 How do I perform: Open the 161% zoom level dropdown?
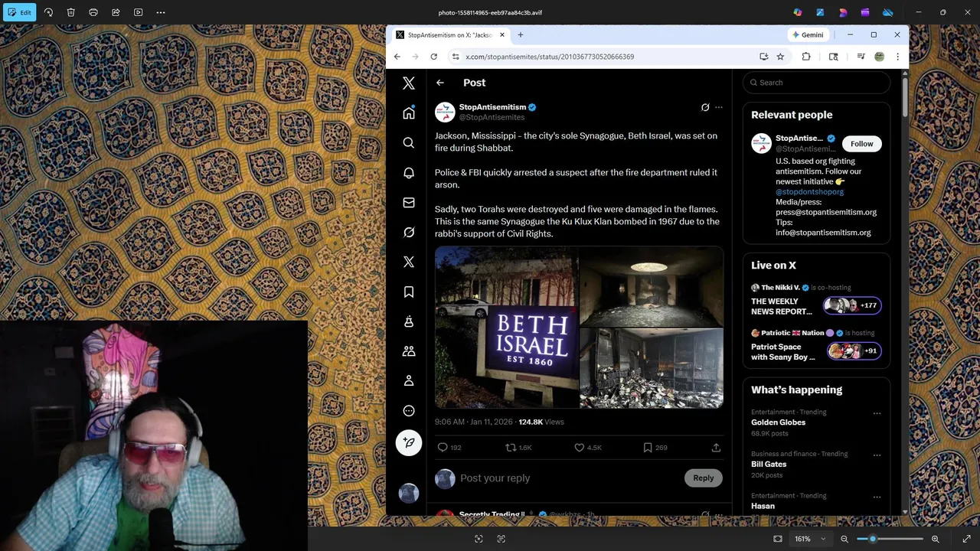pos(810,539)
